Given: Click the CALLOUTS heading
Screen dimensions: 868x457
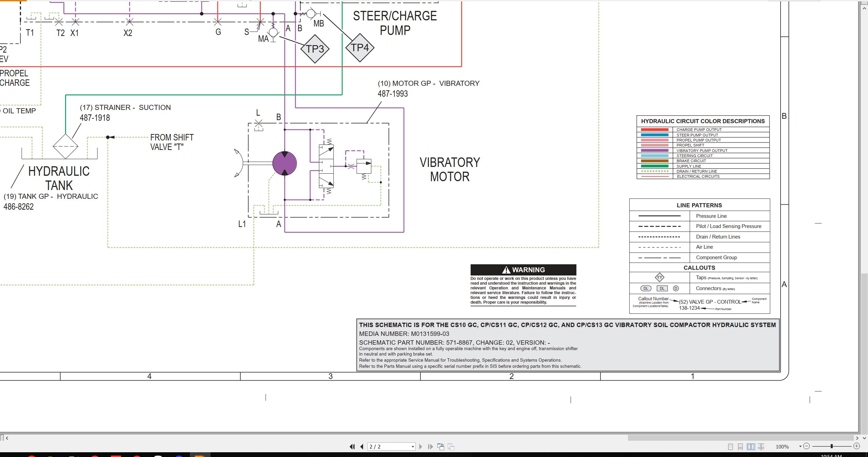Looking at the screenshot, I should [699, 268].
